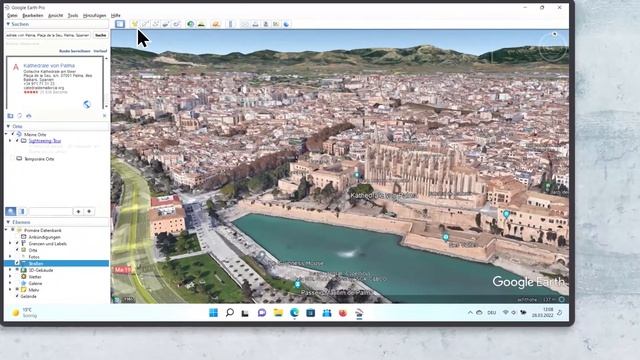Click the Route berechnen link
640x360 pixels.
point(75,51)
